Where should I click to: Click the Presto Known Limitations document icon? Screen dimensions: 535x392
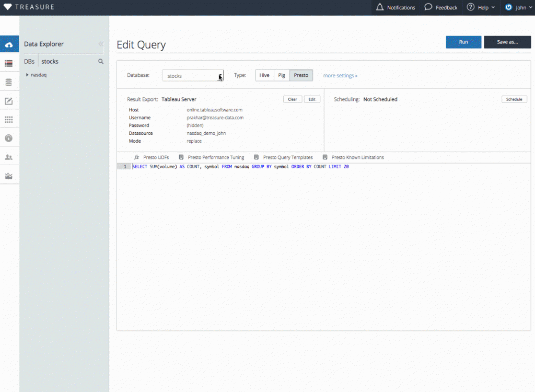(325, 157)
